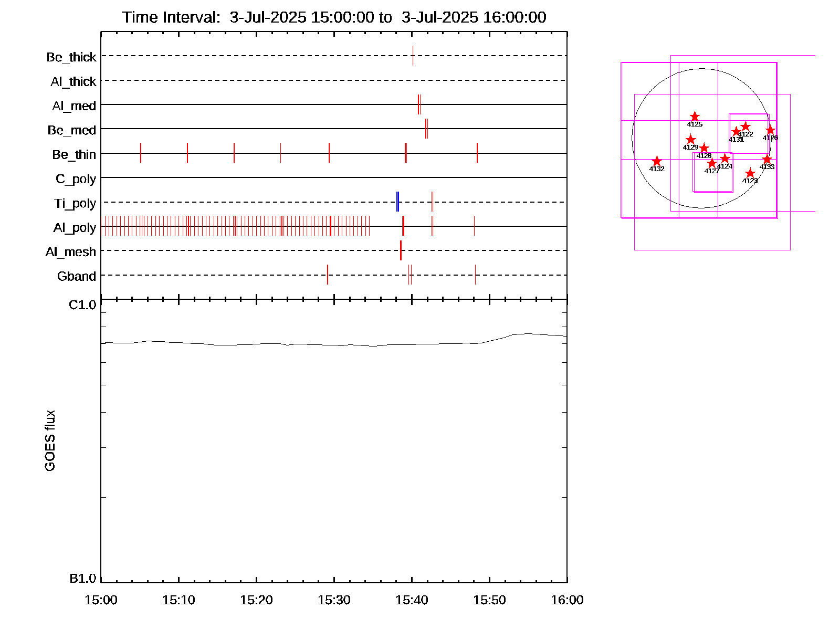840x630 pixels.
Task: Click the Time Interval title text
Action: point(334,17)
